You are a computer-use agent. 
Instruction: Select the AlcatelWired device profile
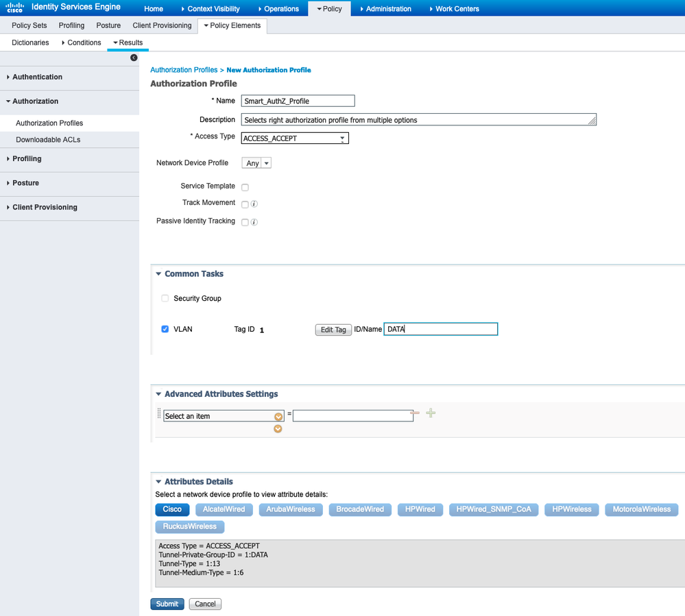click(224, 510)
